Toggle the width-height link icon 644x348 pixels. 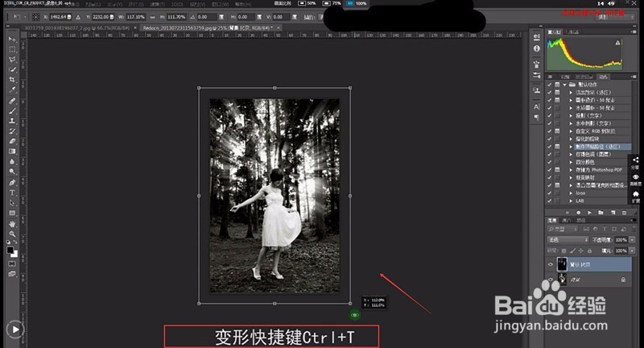pos(152,17)
